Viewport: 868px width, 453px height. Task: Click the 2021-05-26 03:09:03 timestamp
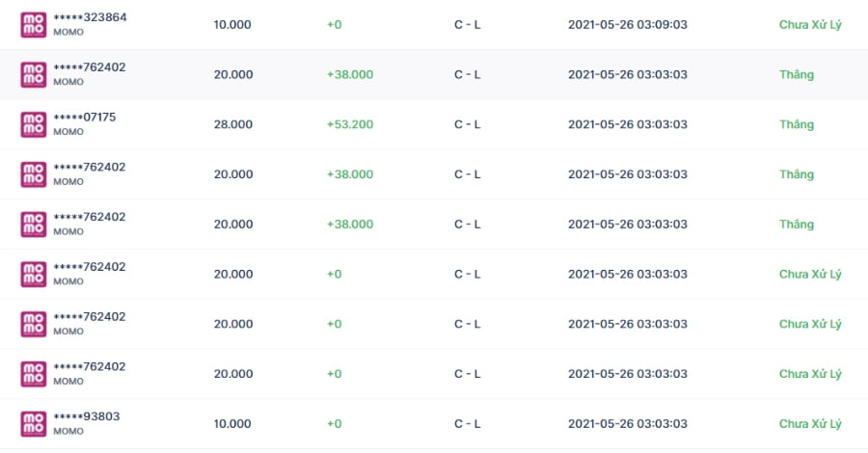[x=628, y=25]
